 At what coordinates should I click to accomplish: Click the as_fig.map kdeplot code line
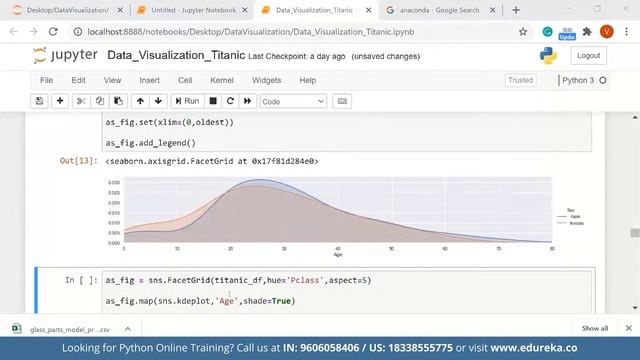[200, 301]
